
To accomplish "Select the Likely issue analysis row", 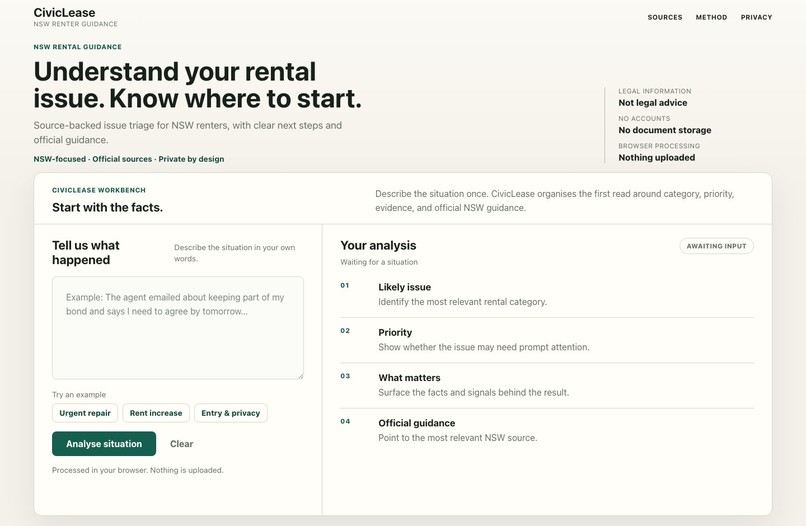I will 547,295.
